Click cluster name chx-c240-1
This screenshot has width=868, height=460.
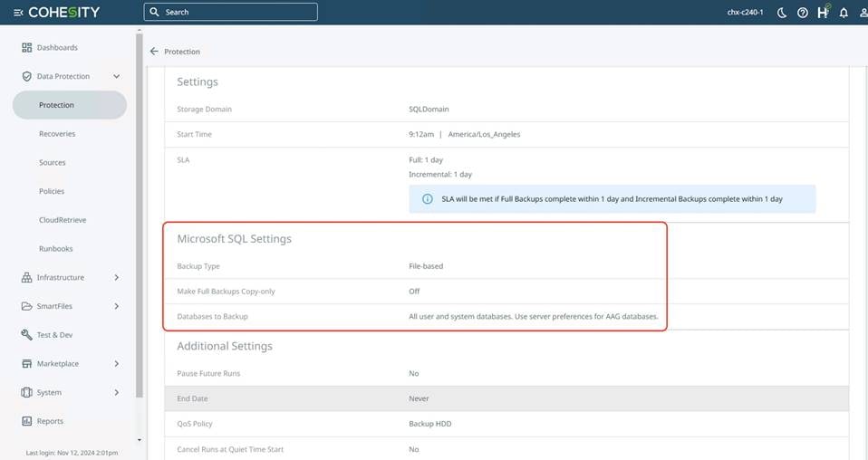pos(745,12)
